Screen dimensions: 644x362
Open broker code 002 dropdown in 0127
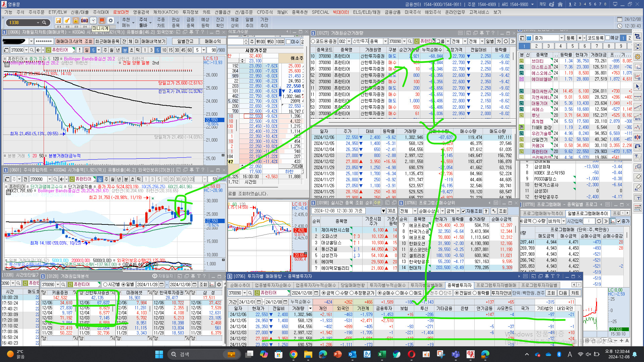click(348, 41)
